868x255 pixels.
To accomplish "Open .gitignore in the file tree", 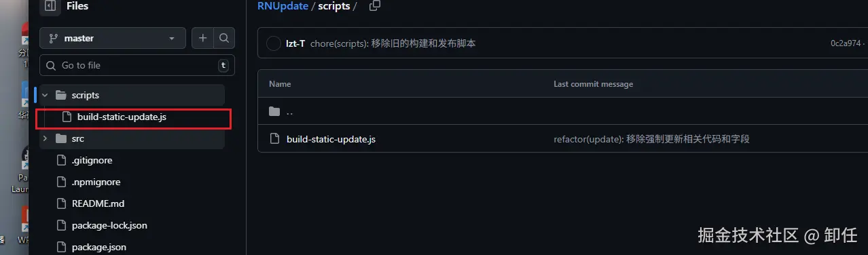I will [92, 161].
